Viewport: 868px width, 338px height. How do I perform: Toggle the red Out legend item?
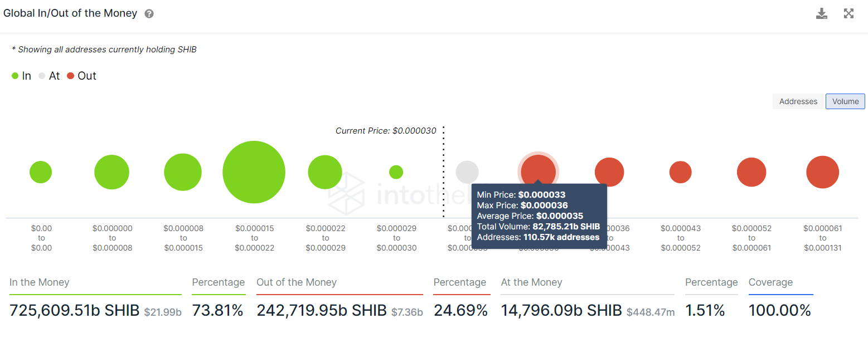tap(81, 76)
